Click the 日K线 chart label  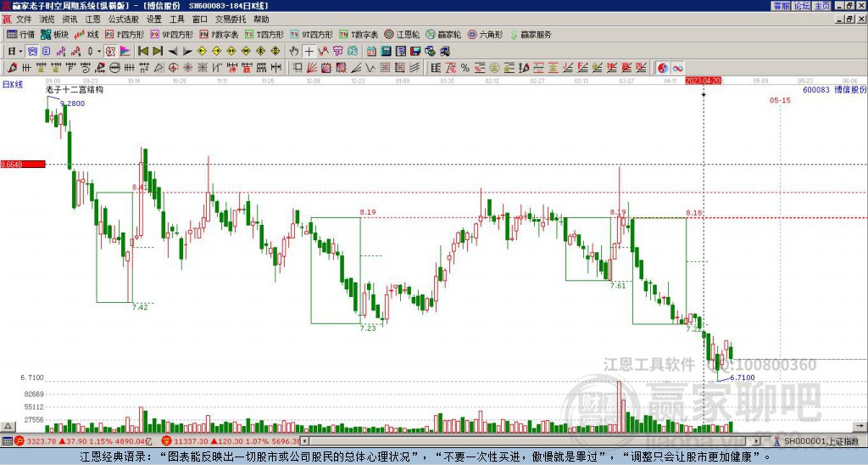coord(13,85)
